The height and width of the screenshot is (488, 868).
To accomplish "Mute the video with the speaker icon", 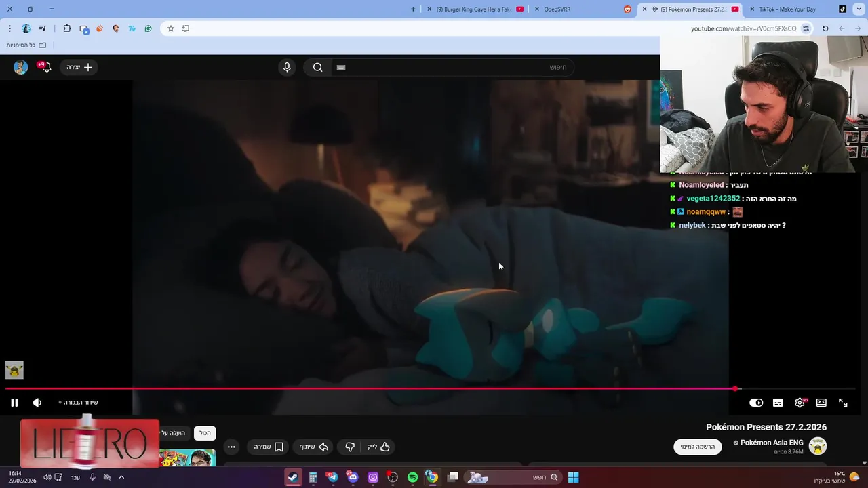I will 37,403.
